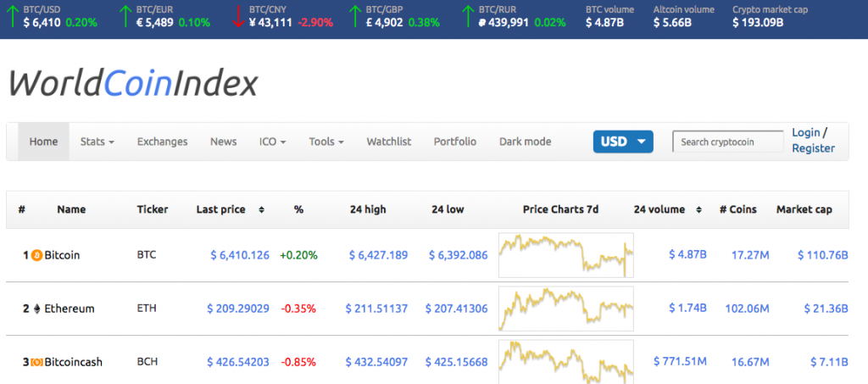
Task: View Bitcoincash 7d price chart
Action: point(565,362)
